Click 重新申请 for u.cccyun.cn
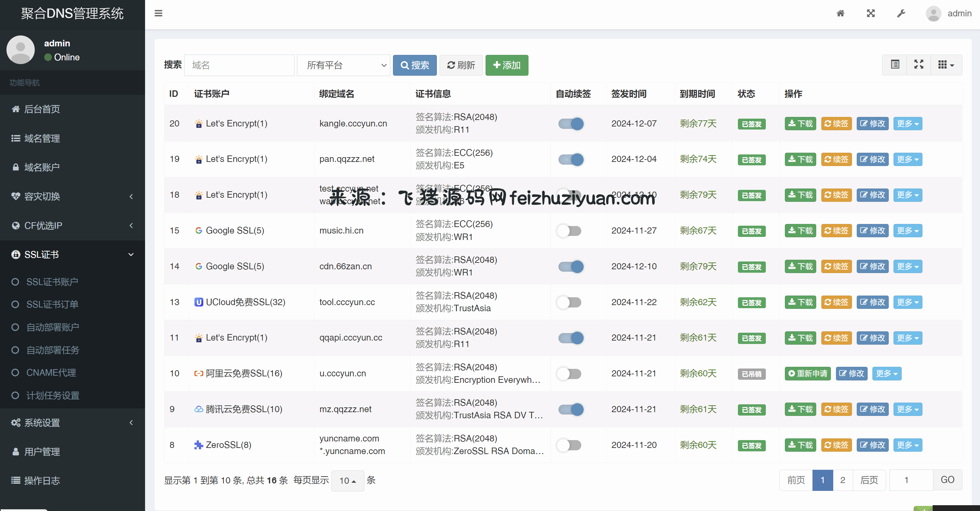Screen dimensions: 980x511 807,374
